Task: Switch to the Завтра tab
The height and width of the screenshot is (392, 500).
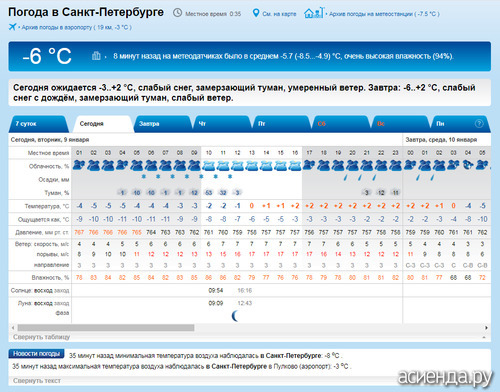Action: tap(162, 124)
